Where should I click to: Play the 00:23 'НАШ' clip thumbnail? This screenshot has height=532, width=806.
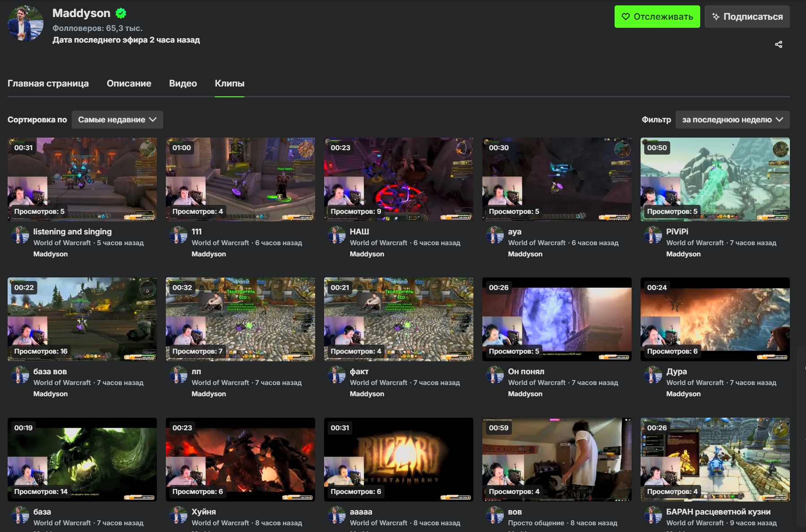click(399, 179)
